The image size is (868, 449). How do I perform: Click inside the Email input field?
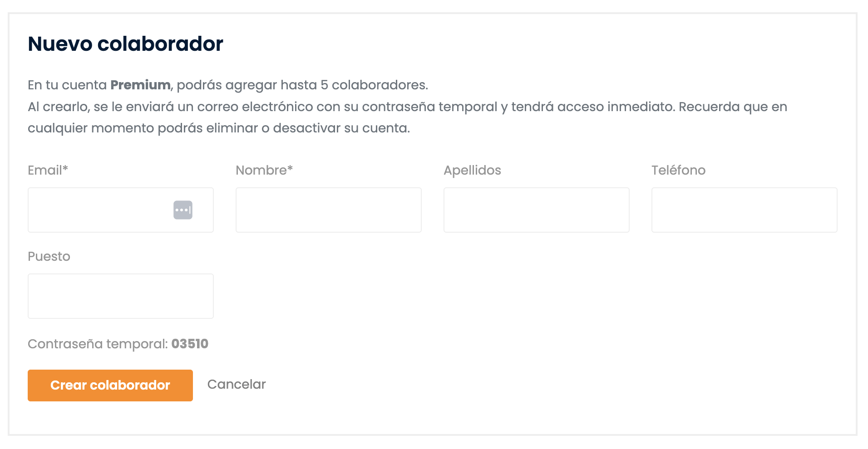(100, 210)
